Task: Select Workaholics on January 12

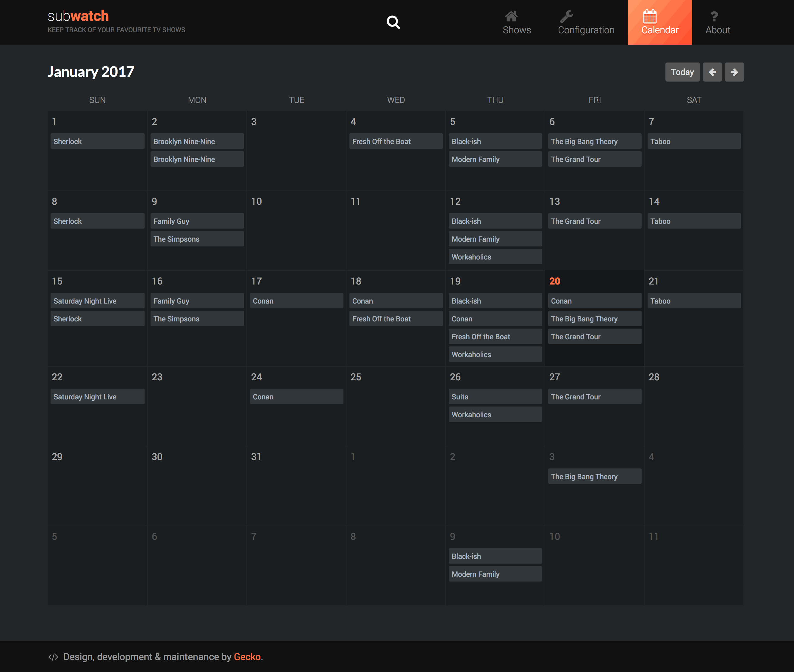Action: (495, 257)
